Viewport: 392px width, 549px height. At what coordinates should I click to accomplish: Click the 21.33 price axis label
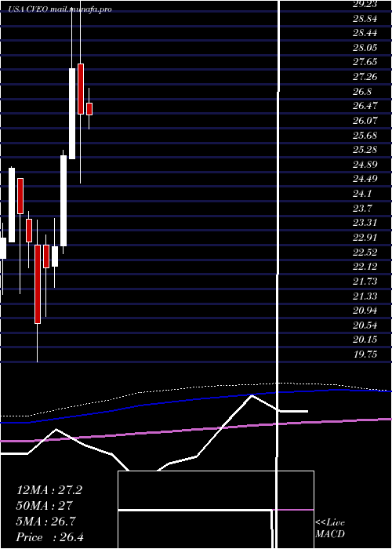click(365, 296)
